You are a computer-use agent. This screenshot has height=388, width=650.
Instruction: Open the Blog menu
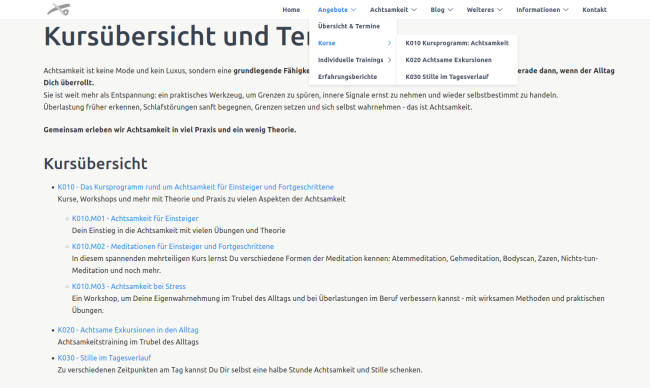(x=437, y=10)
